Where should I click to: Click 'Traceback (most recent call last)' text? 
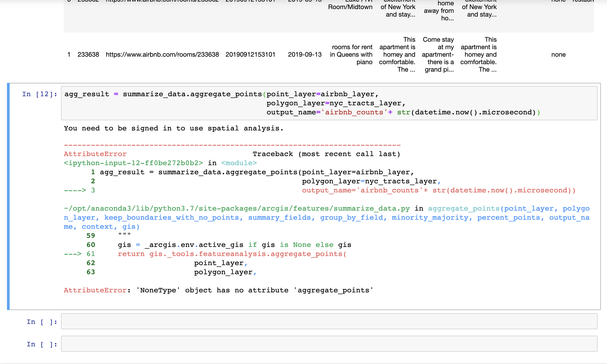[326, 154]
